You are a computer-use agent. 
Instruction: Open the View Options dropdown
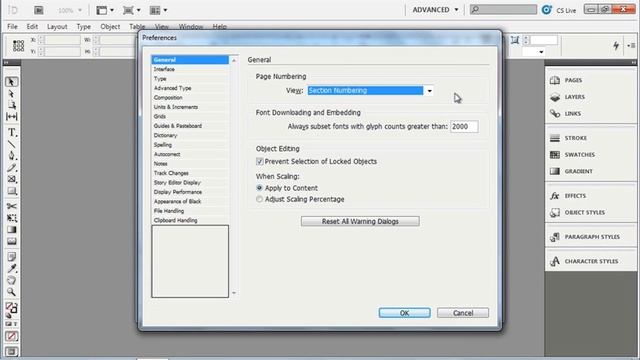point(105,10)
